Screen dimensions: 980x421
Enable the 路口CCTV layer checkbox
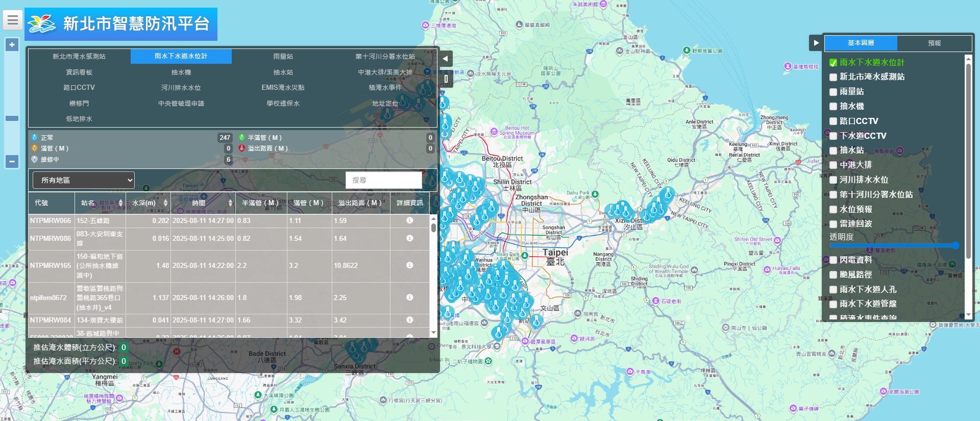[x=833, y=121]
